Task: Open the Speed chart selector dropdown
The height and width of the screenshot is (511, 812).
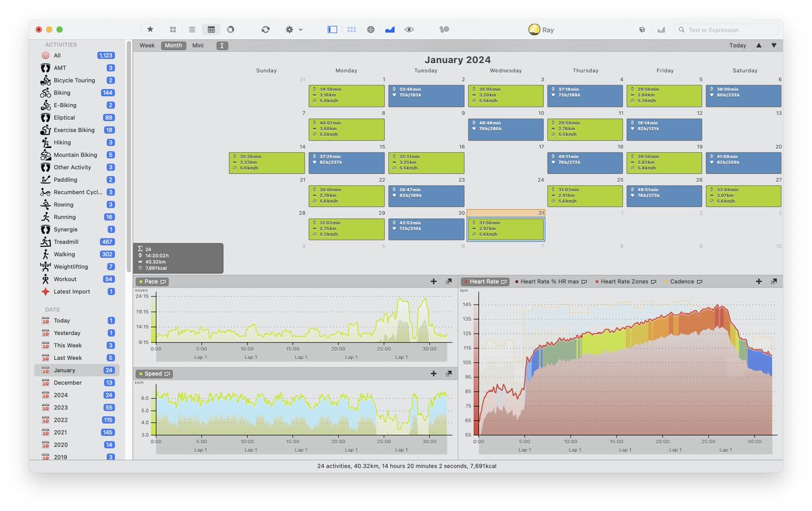Action: click(x=154, y=374)
